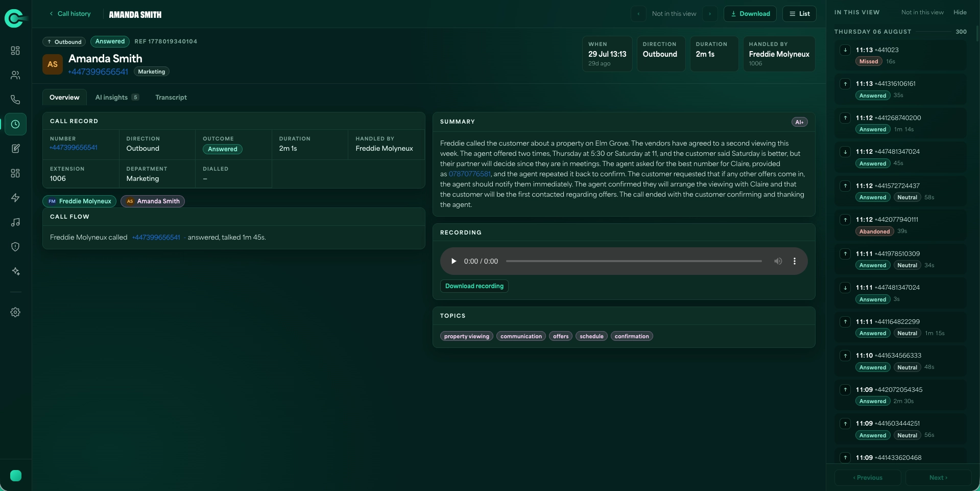Select the communication topic tag

[521, 336]
